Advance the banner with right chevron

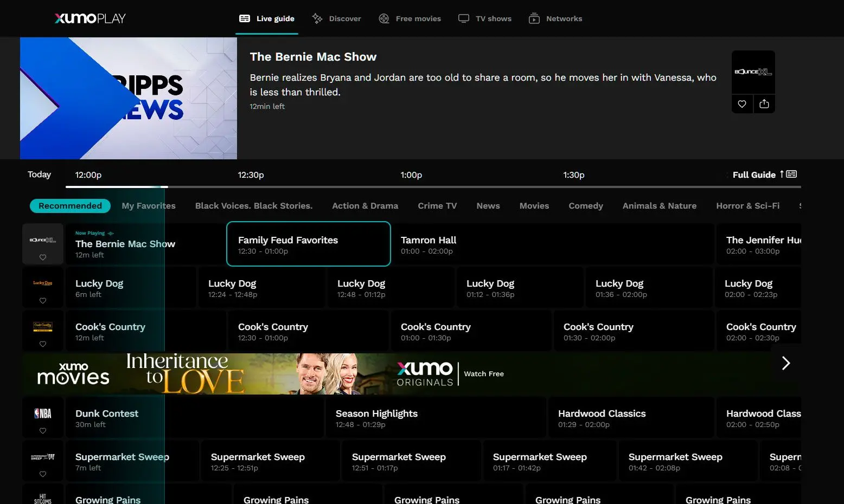click(785, 363)
